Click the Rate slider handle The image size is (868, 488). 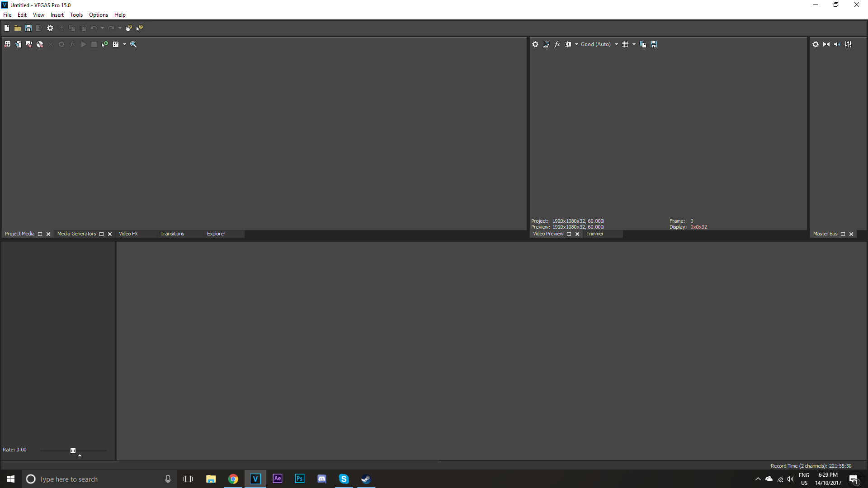point(73,450)
